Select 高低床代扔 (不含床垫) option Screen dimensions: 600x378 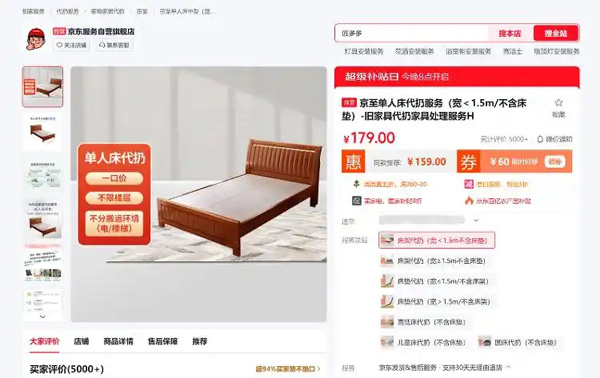pyautogui.click(x=424, y=322)
